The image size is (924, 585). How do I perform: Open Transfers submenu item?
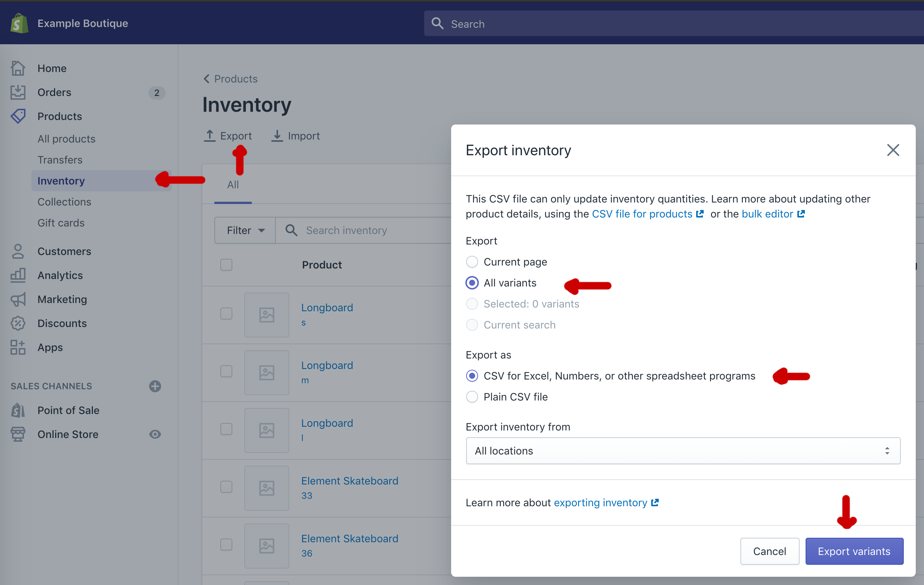pos(60,160)
